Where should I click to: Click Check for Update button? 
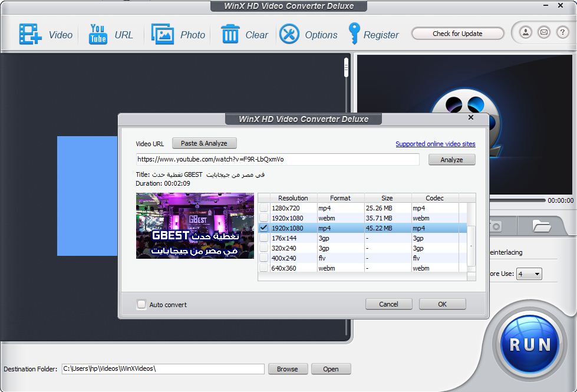457,34
